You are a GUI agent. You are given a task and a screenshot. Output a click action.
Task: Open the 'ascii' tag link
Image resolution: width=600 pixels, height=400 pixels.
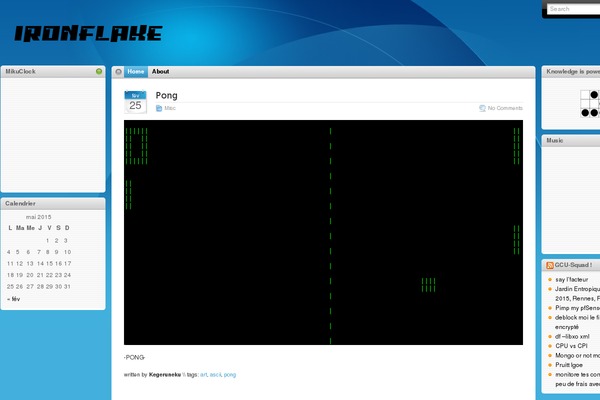tap(215, 375)
